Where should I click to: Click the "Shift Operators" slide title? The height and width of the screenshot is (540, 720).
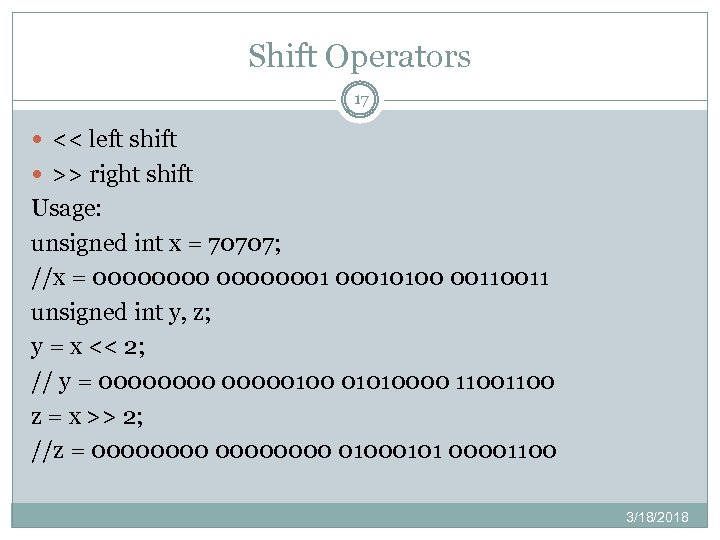tap(359, 56)
